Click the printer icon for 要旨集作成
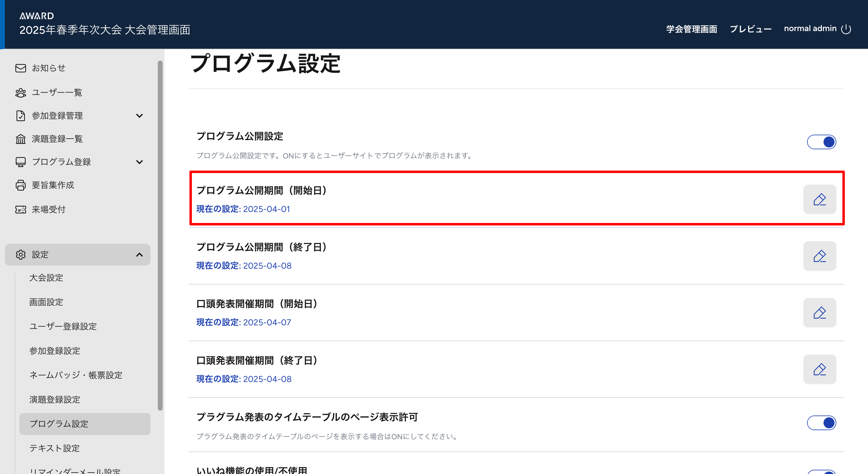 click(20, 185)
